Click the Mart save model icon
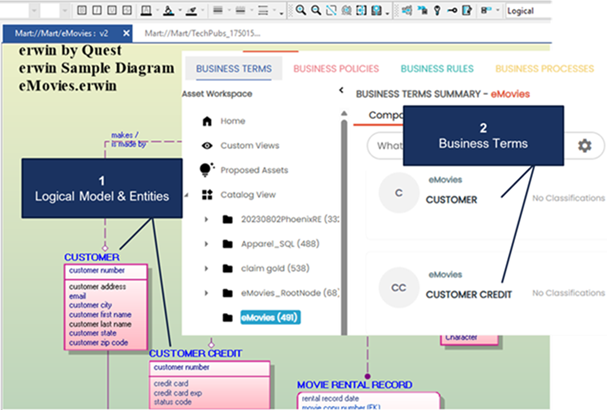Image resolution: width=607 pixels, height=410 pixels. [x=422, y=10]
